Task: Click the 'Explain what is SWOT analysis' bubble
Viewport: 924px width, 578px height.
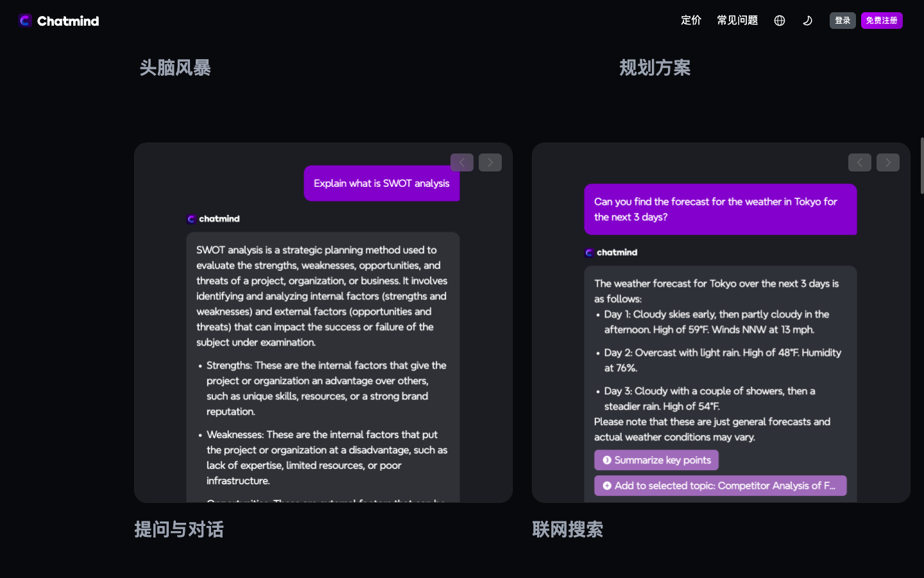Action: click(x=381, y=183)
